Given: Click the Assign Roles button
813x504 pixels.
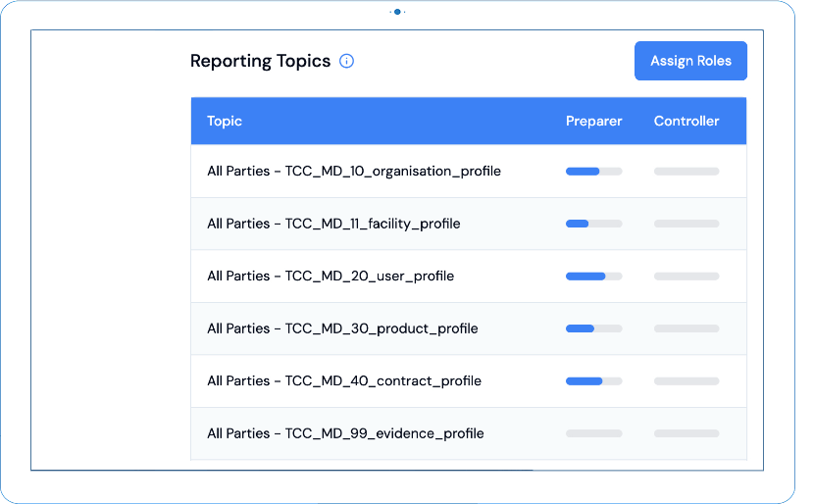Looking at the screenshot, I should click(690, 61).
